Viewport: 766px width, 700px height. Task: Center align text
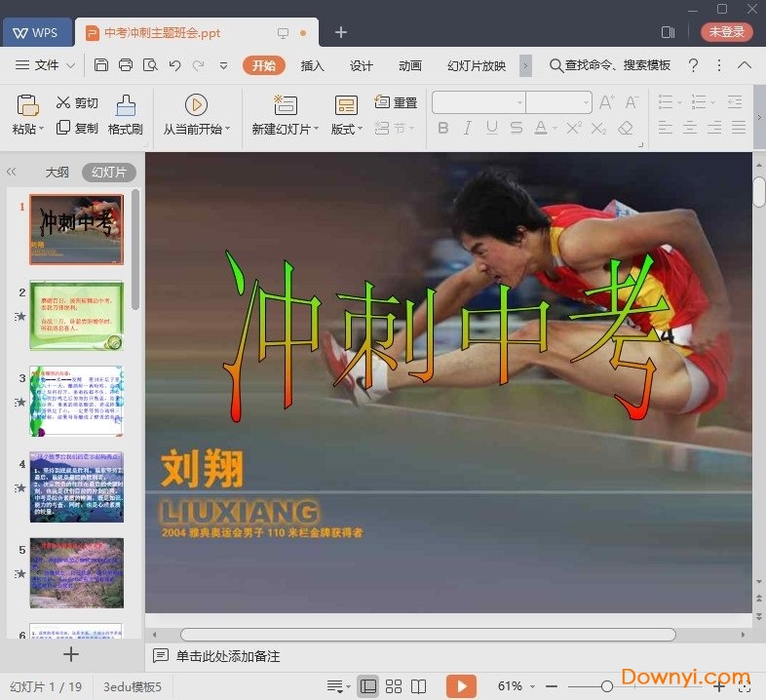tap(690, 128)
